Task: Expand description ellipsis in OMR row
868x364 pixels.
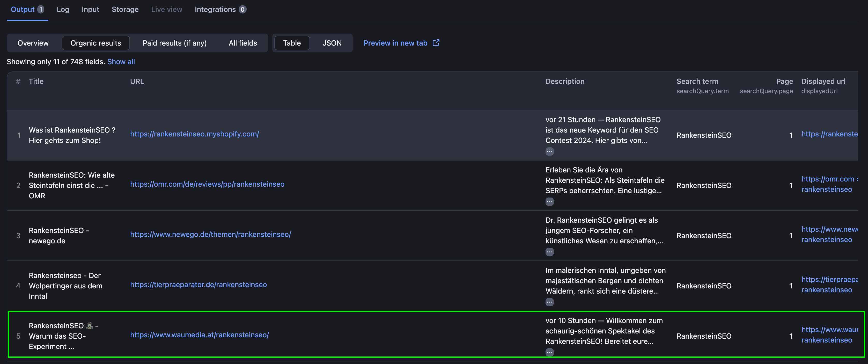Action: (550, 202)
